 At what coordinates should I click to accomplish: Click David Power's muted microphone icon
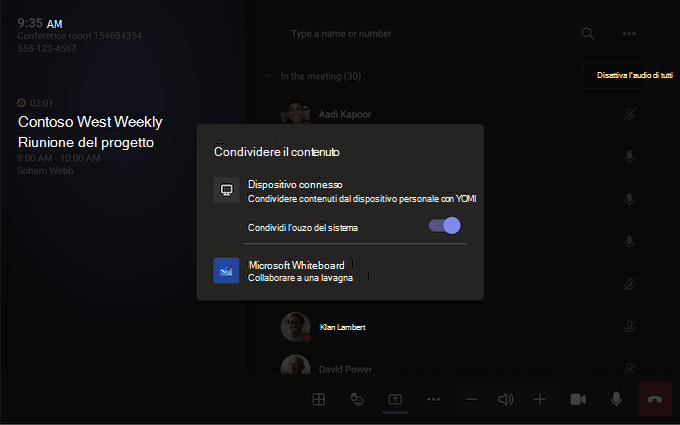[x=629, y=368]
